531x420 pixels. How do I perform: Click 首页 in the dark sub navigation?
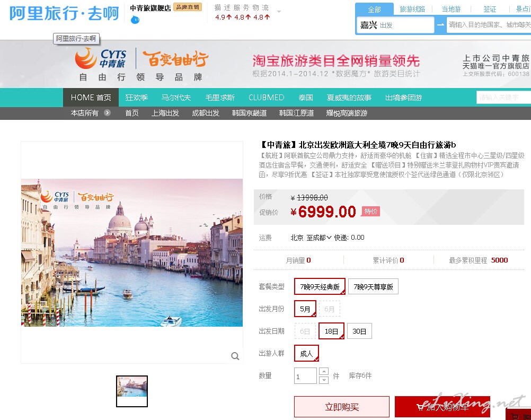point(132,113)
